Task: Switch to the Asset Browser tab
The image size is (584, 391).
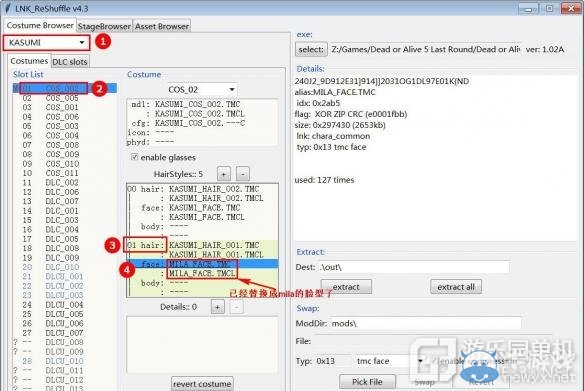Action: [162, 26]
